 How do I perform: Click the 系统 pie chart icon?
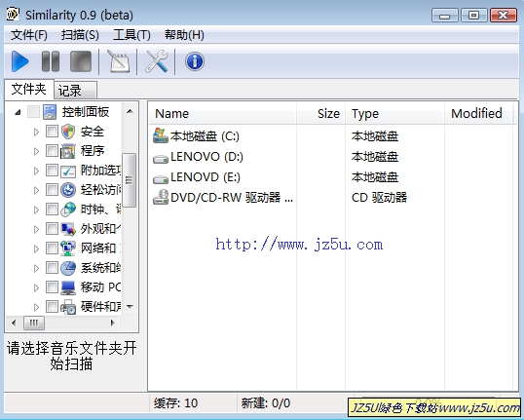[x=68, y=268]
